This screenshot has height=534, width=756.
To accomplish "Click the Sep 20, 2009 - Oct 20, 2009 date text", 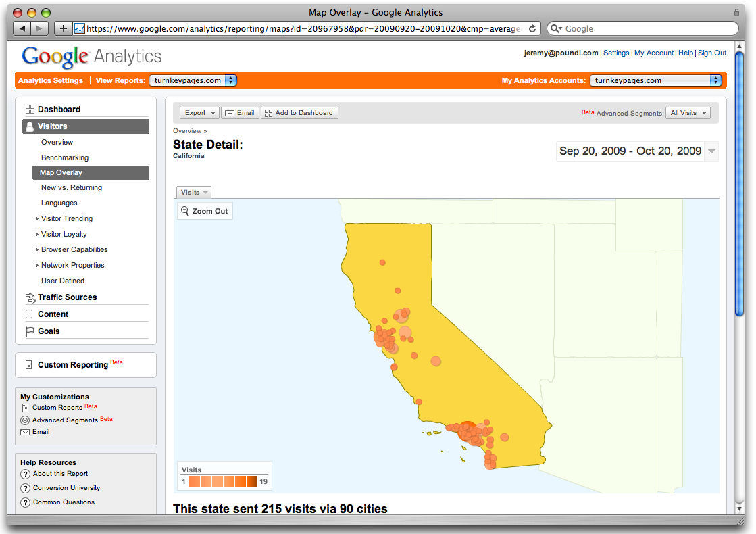I will point(630,151).
